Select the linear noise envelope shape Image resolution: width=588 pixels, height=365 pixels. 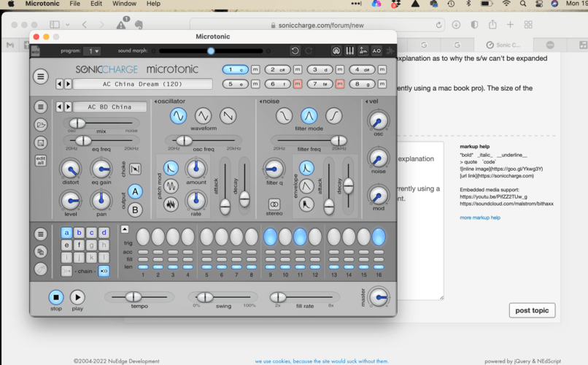click(x=306, y=186)
